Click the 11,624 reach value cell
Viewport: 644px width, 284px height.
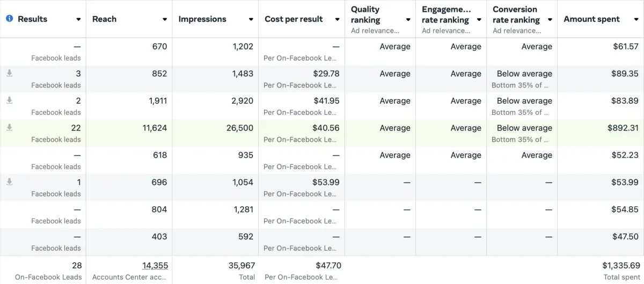[155, 128]
